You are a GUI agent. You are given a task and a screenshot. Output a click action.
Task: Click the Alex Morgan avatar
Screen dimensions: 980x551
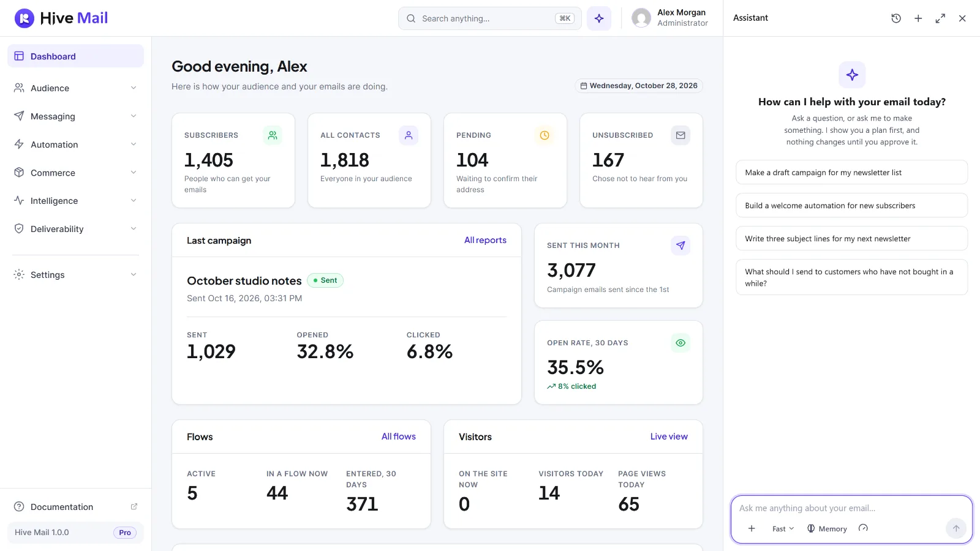pyautogui.click(x=641, y=18)
